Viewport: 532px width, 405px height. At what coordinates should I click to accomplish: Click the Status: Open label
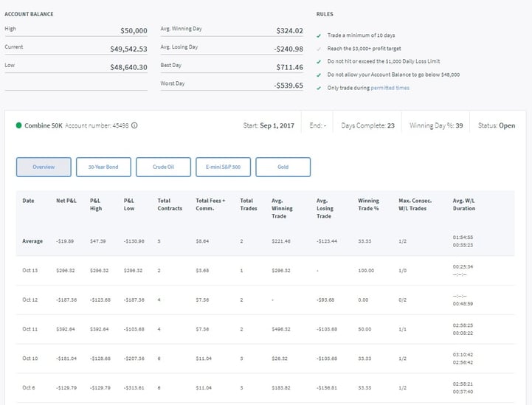[x=496, y=125]
